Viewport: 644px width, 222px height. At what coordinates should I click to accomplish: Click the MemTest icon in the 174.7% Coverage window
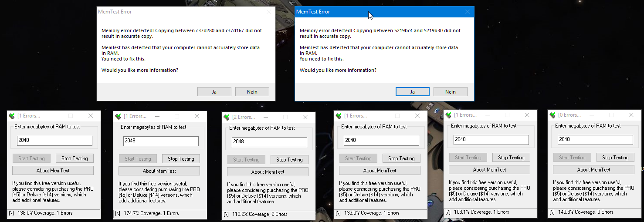[118, 116]
